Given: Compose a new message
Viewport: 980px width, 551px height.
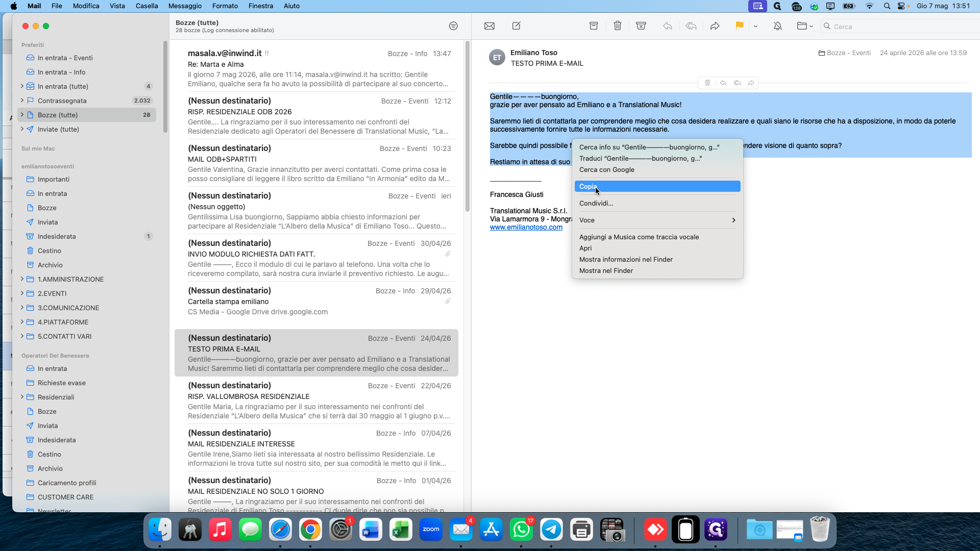Looking at the screenshot, I should pyautogui.click(x=516, y=26).
